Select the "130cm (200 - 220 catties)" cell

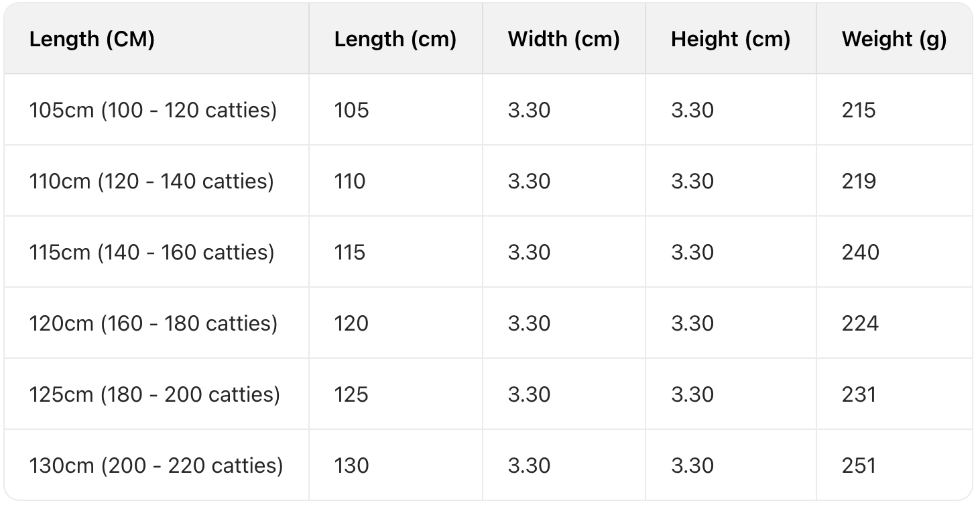[x=156, y=465]
